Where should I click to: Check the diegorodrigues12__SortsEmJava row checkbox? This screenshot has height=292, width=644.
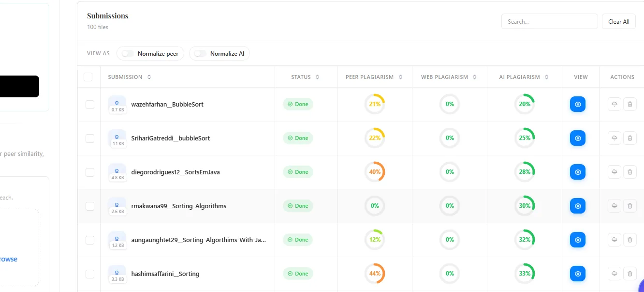pos(90,172)
